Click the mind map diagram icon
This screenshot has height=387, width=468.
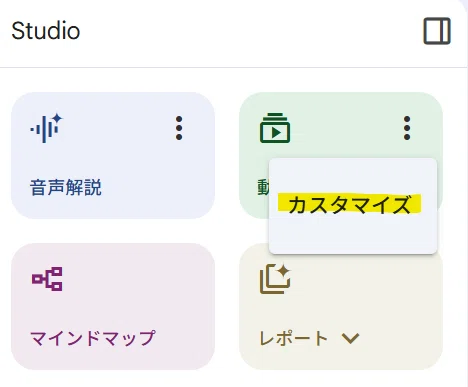click(x=47, y=279)
